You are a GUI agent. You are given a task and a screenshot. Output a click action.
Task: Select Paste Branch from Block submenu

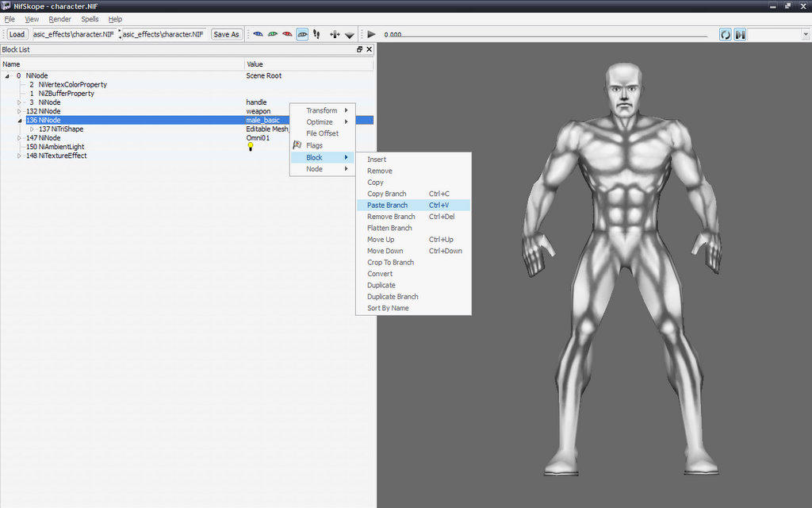coord(387,205)
